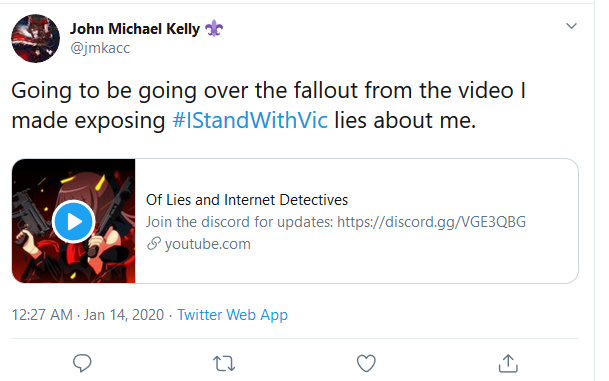Click the fleur-de-lis emoji after the name

coord(214,29)
